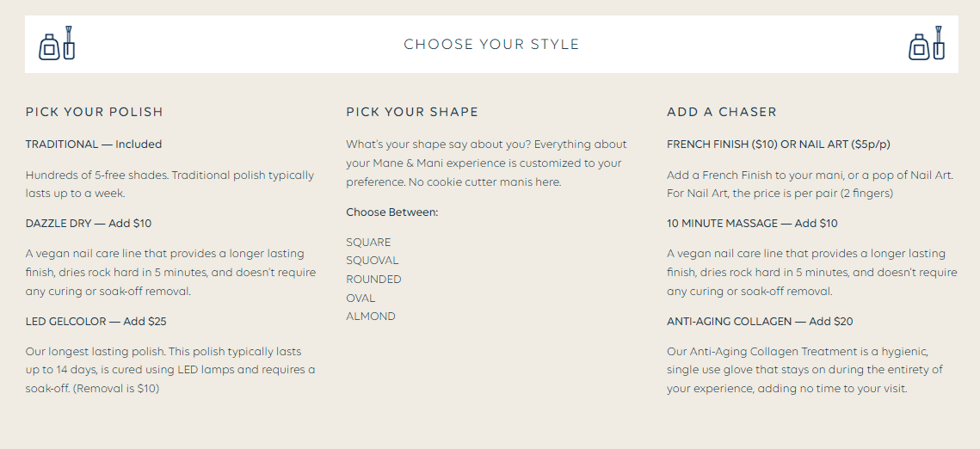Viewport: 980px width, 449px height.
Task: Click the Choose Your Style banner title
Action: [x=491, y=45]
